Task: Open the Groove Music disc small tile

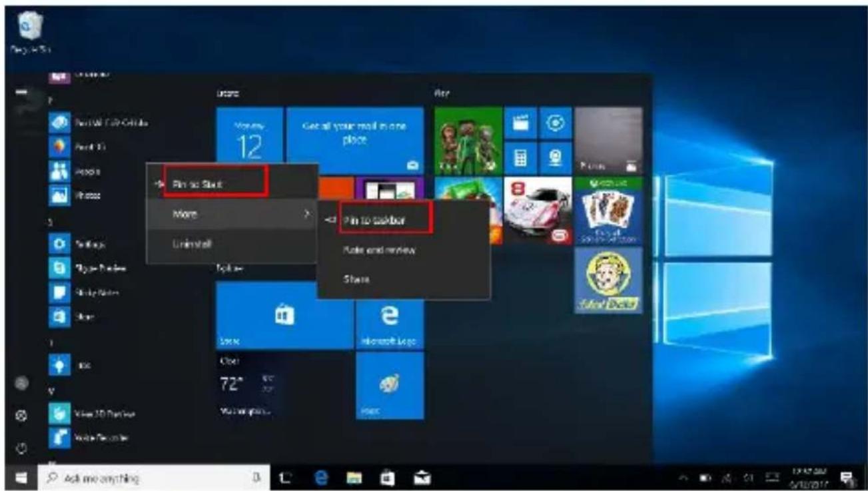Action: 556,123
